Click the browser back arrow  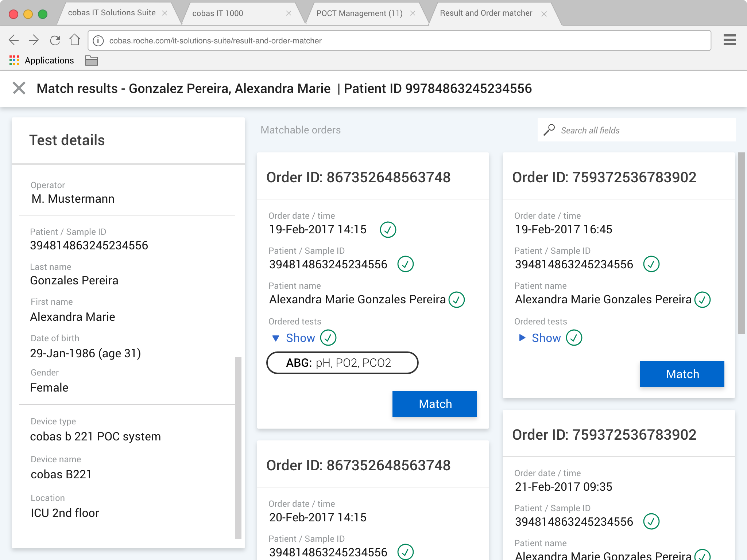point(13,40)
